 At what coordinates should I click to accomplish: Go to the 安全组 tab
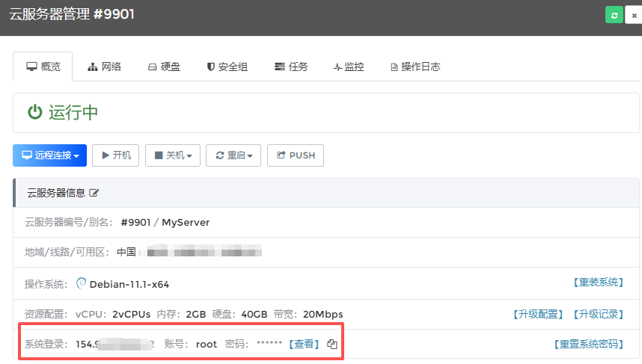click(227, 67)
